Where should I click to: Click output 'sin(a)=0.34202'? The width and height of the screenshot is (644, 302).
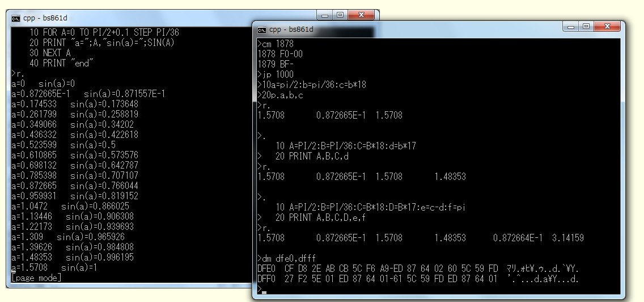coord(102,124)
